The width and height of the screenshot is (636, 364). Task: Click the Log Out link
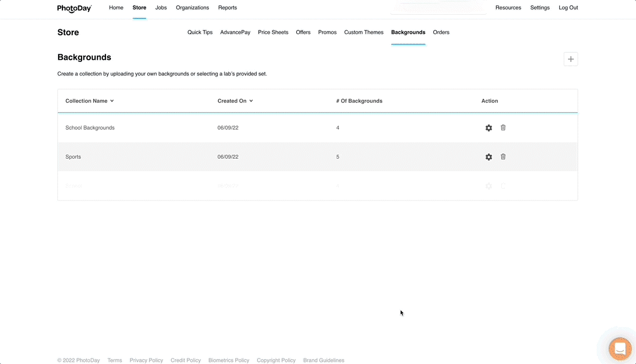tap(568, 8)
